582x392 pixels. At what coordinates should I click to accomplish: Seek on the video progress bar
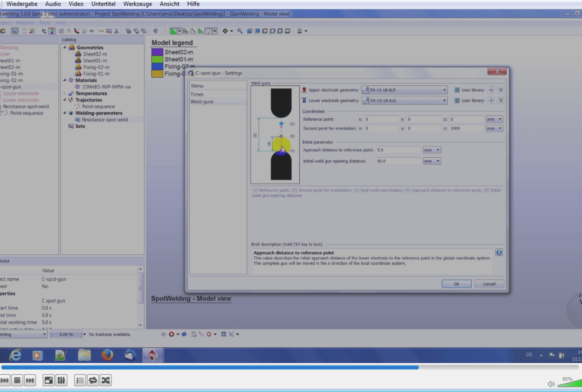291,367
